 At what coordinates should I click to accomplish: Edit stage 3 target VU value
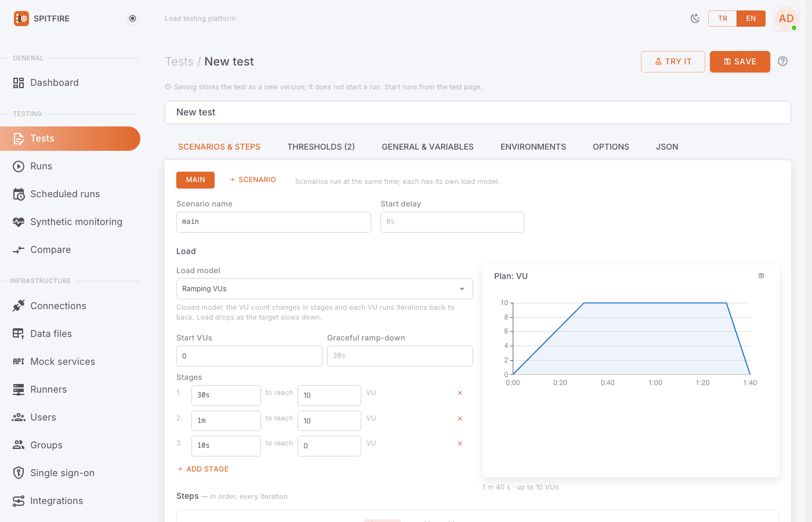coord(329,446)
